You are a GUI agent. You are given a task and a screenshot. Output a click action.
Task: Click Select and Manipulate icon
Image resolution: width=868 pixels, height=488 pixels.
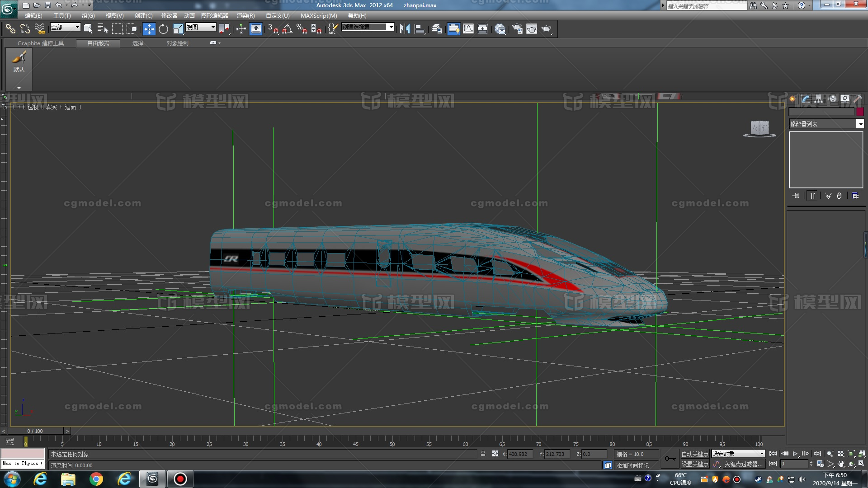click(241, 29)
